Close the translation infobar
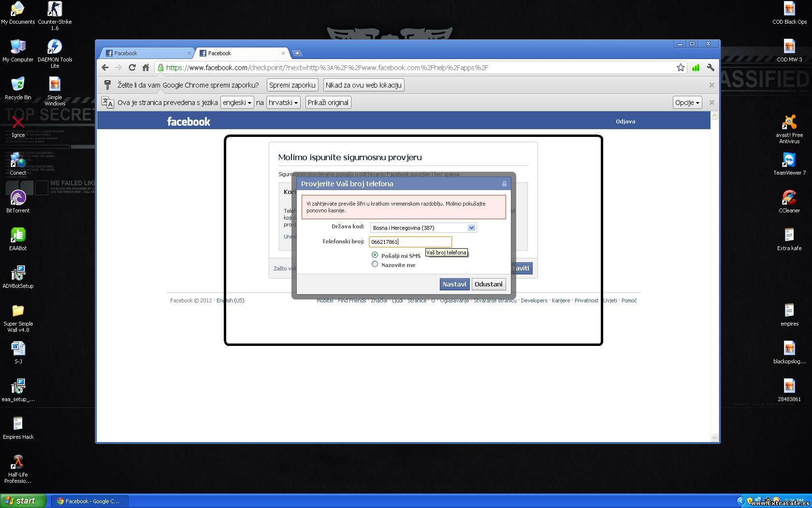The width and height of the screenshot is (812, 508). tap(711, 103)
